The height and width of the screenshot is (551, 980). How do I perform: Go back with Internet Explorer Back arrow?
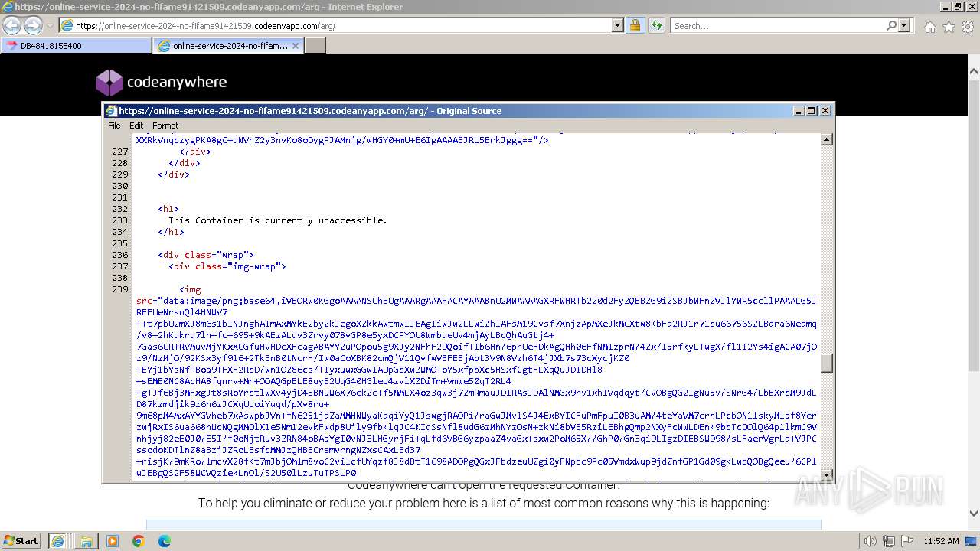tap(11, 25)
